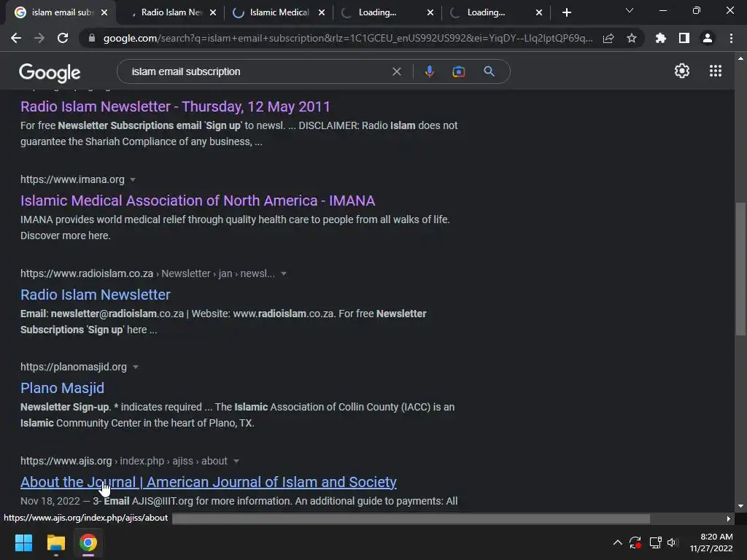The image size is (747, 560).
Task: Clear the search box with the X
Action: [396, 71]
